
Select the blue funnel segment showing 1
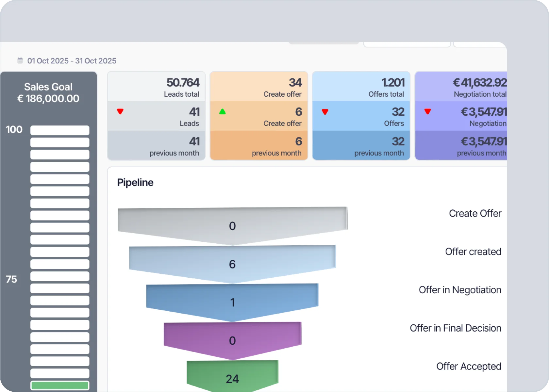tap(232, 302)
